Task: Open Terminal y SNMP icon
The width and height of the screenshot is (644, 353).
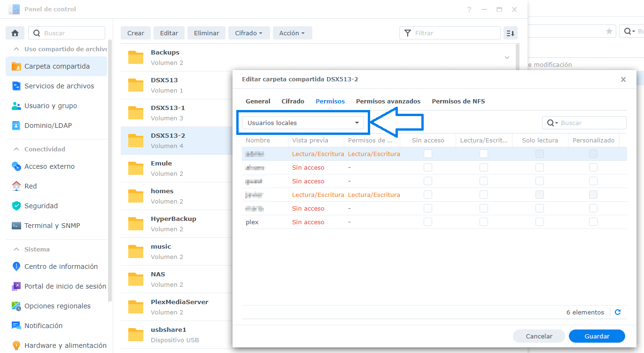Action: click(16, 226)
